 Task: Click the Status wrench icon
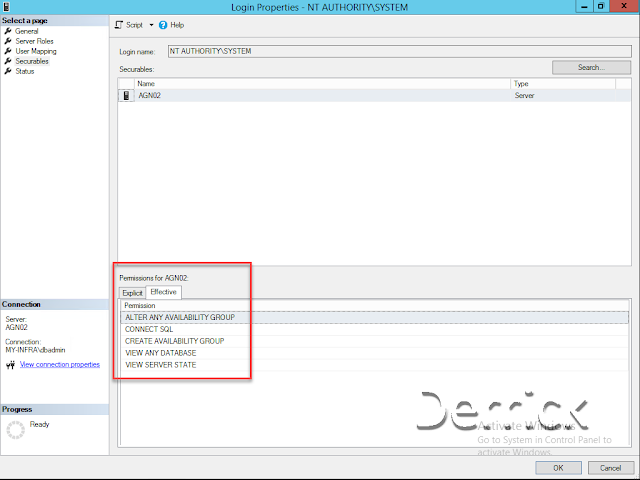tap(8, 71)
